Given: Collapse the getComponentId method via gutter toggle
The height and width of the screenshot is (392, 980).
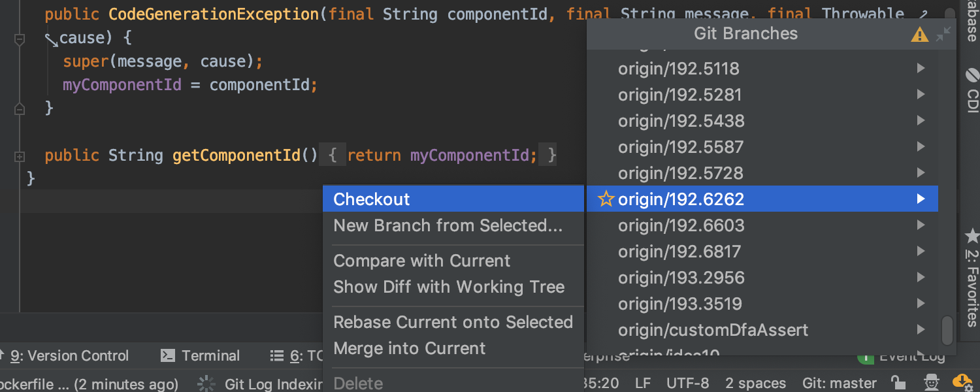Looking at the screenshot, I should (19, 155).
